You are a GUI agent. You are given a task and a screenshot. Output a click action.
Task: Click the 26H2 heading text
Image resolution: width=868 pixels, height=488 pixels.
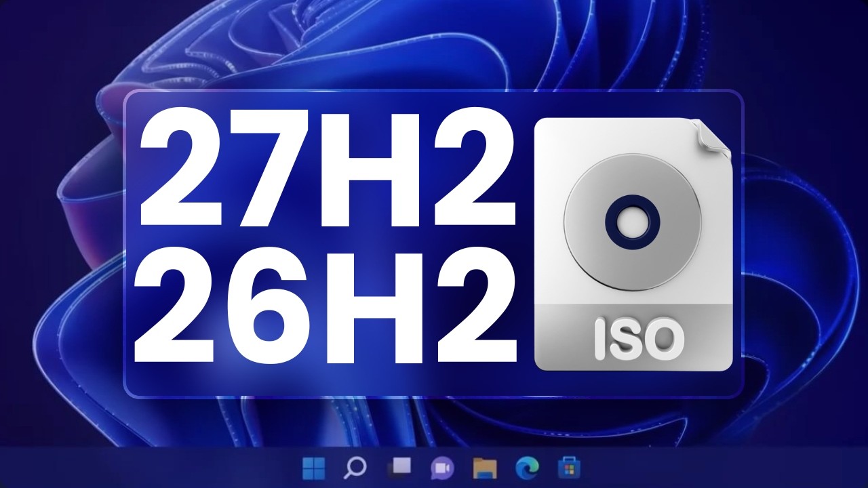(325, 304)
